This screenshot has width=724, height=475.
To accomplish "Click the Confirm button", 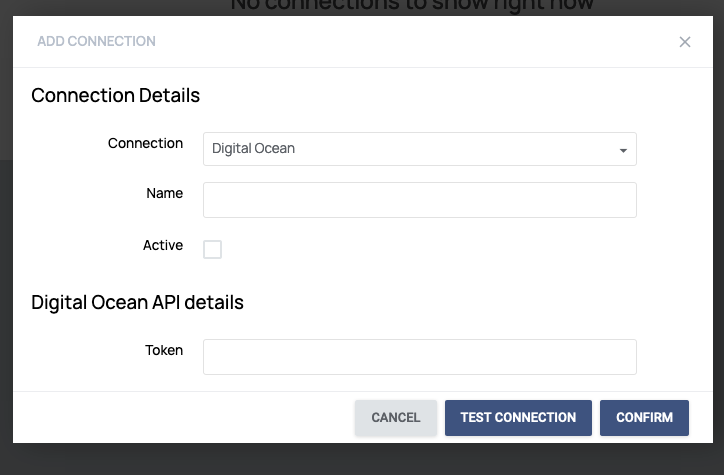I will (644, 418).
